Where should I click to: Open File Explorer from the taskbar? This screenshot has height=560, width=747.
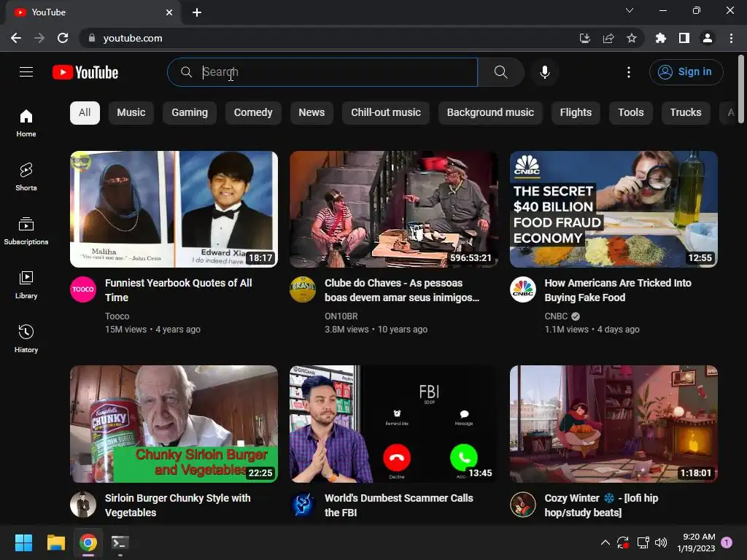click(55, 542)
